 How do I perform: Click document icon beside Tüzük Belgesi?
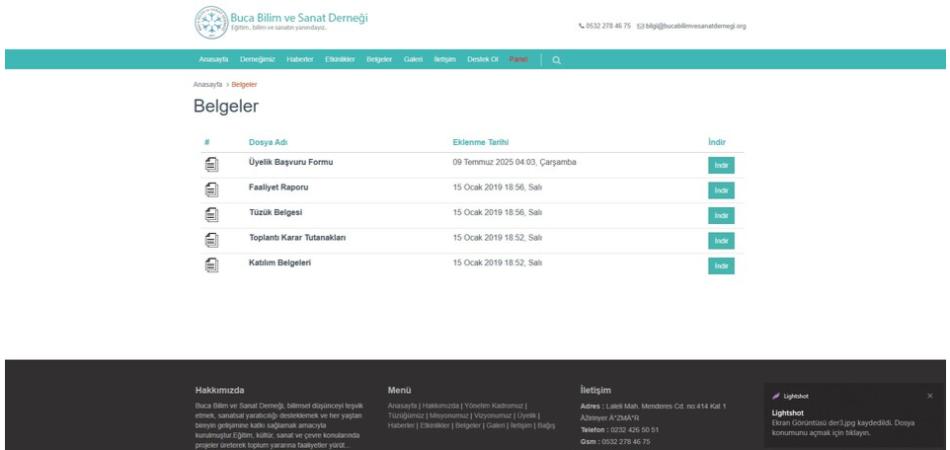(211, 214)
